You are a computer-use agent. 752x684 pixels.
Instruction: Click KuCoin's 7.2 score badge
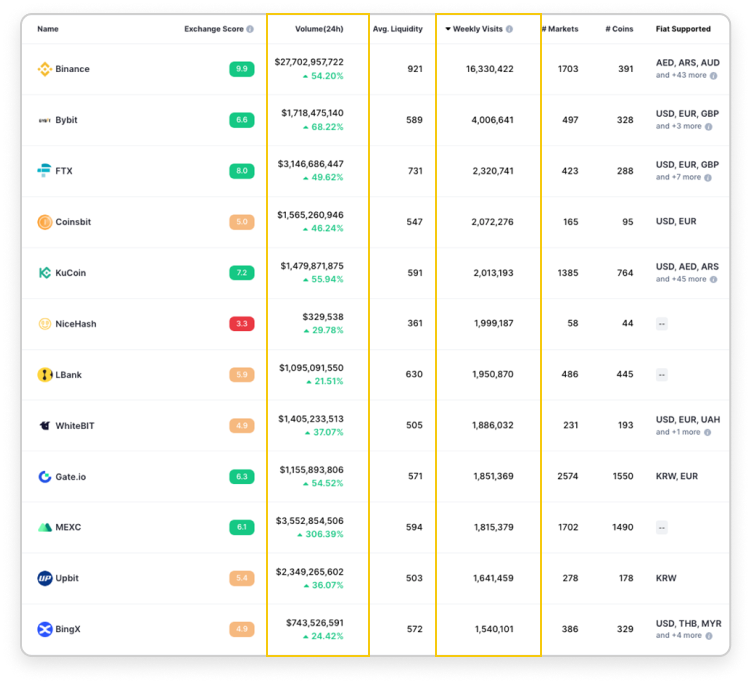pos(242,273)
